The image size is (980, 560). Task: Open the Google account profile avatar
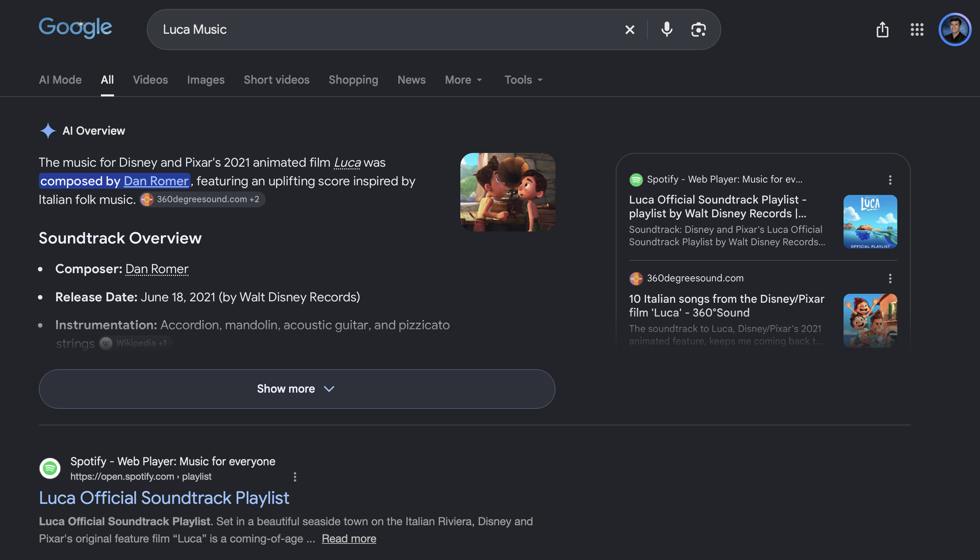point(955,30)
